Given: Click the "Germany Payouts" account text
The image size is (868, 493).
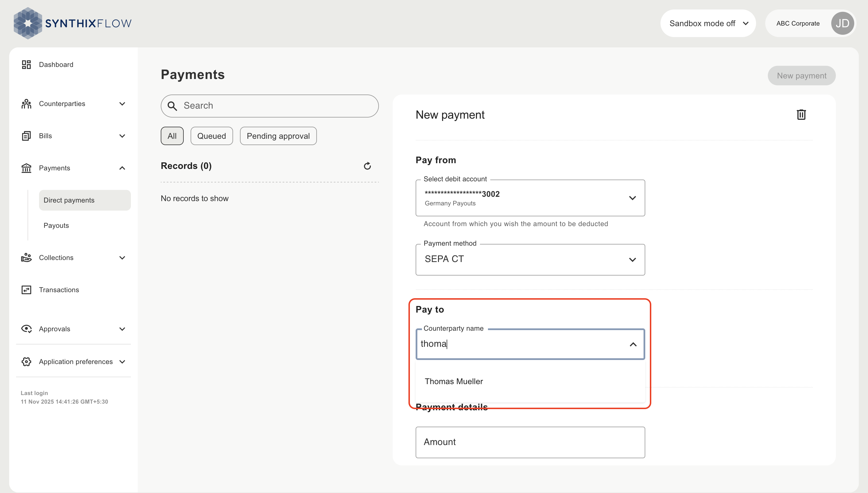Looking at the screenshot, I should [x=450, y=203].
